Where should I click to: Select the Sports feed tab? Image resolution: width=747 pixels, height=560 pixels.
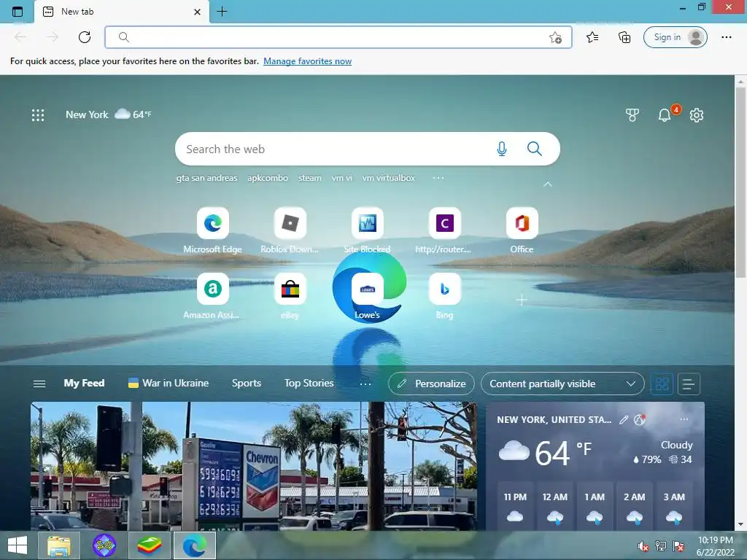[247, 384]
